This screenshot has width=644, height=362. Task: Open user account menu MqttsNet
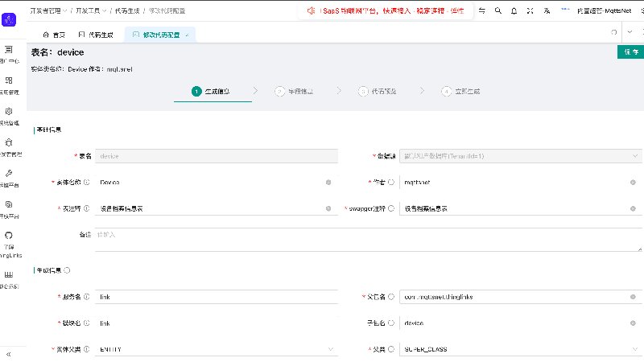604,10
